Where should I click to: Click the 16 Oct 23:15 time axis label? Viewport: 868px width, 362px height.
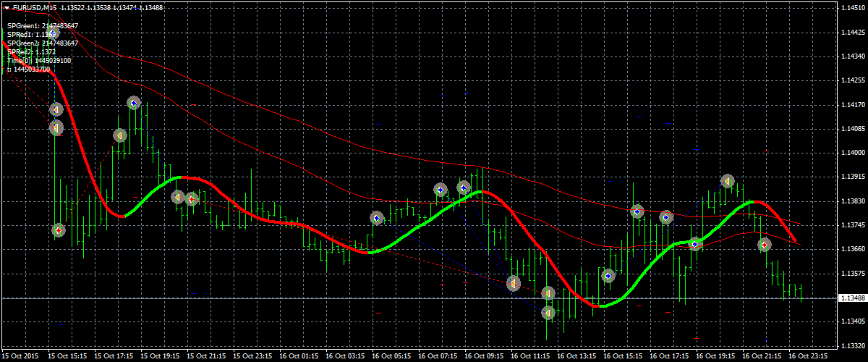point(809,356)
